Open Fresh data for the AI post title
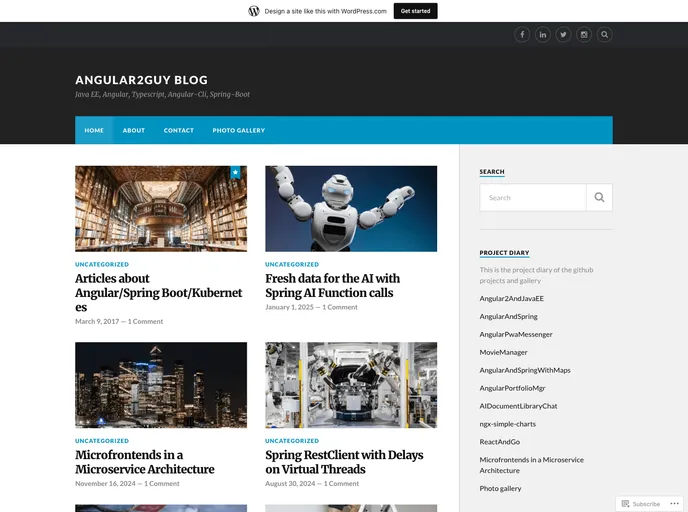Viewport: 688px width, 512px height. [332, 286]
